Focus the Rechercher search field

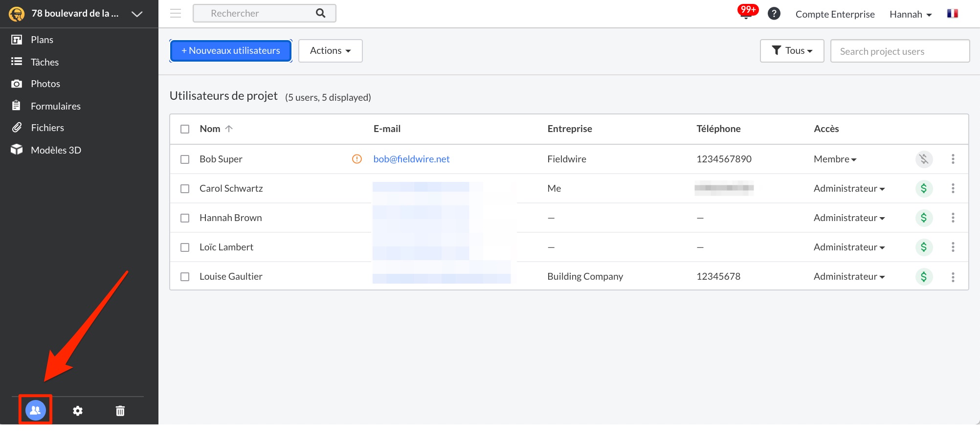click(265, 13)
